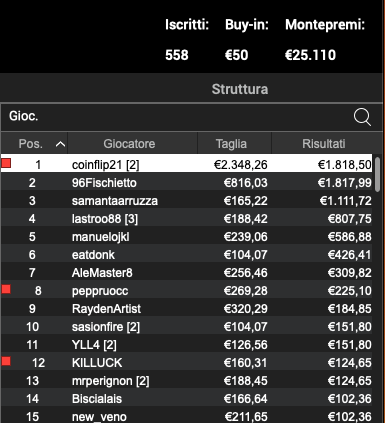Select manuelojkl in the ranking
The image size is (385, 423).
[x=187, y=237]
